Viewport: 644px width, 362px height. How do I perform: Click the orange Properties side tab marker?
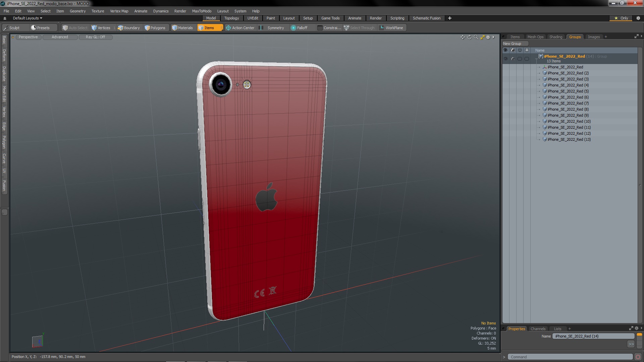pyautogui.click(x=639, y=335)
